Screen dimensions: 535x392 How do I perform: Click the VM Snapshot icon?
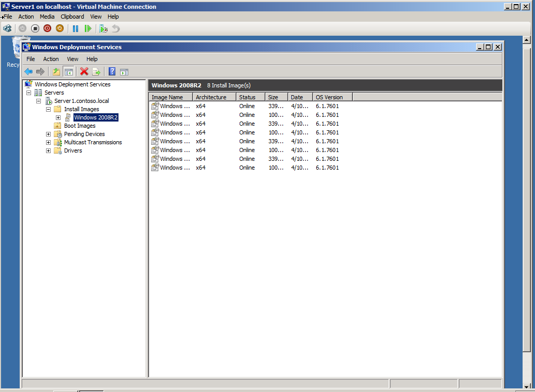click(103, 28)
